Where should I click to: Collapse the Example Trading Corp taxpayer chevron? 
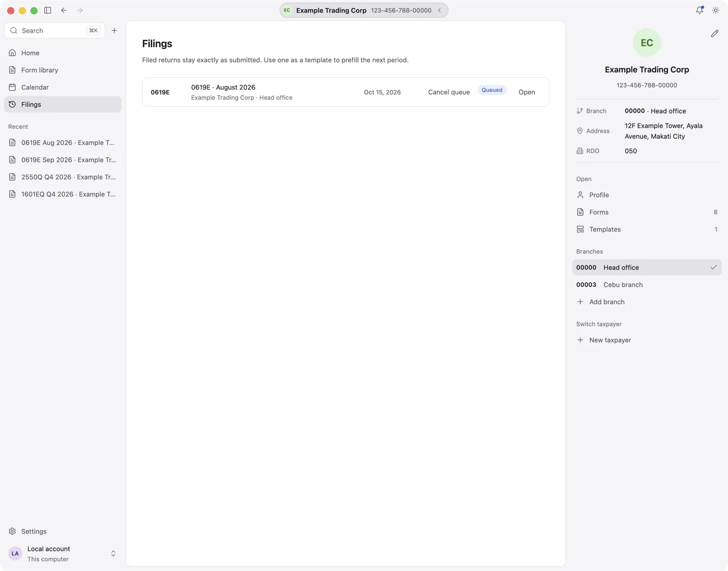click(x=439, y=10)
